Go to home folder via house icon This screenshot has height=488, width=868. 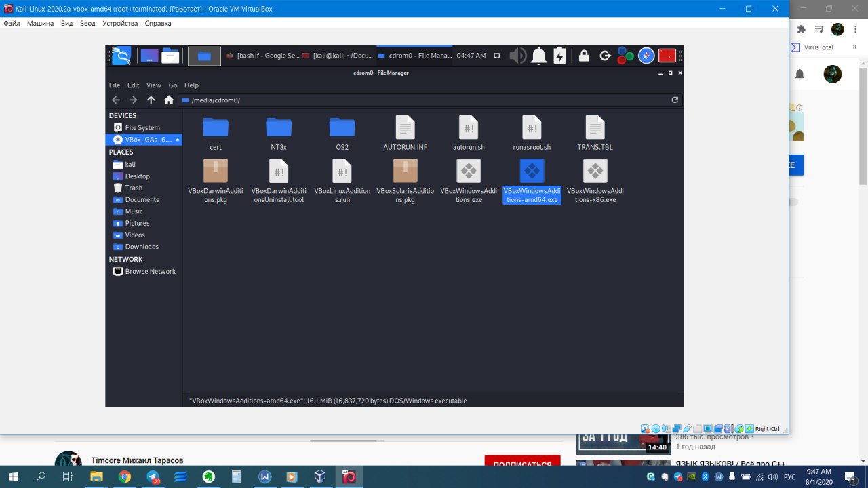click(169, 100)
